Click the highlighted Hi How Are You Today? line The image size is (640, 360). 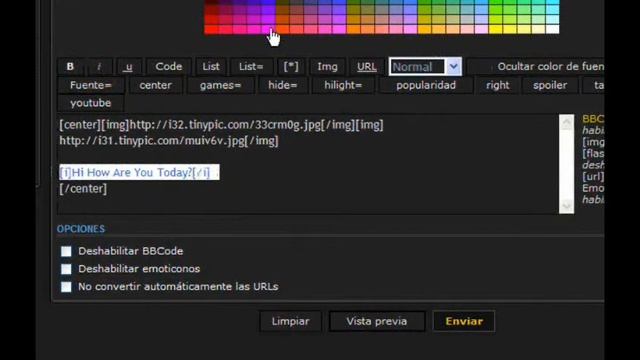coord(139,173)
